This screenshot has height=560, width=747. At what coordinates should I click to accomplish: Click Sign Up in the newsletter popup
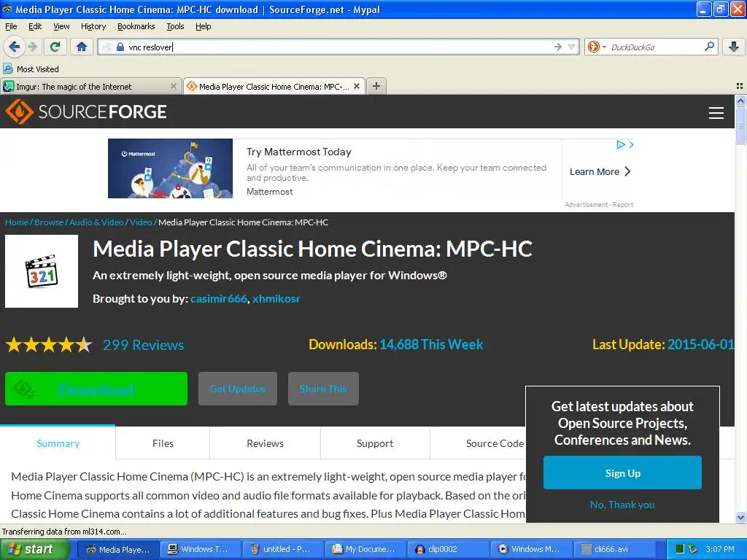[622, 472]
